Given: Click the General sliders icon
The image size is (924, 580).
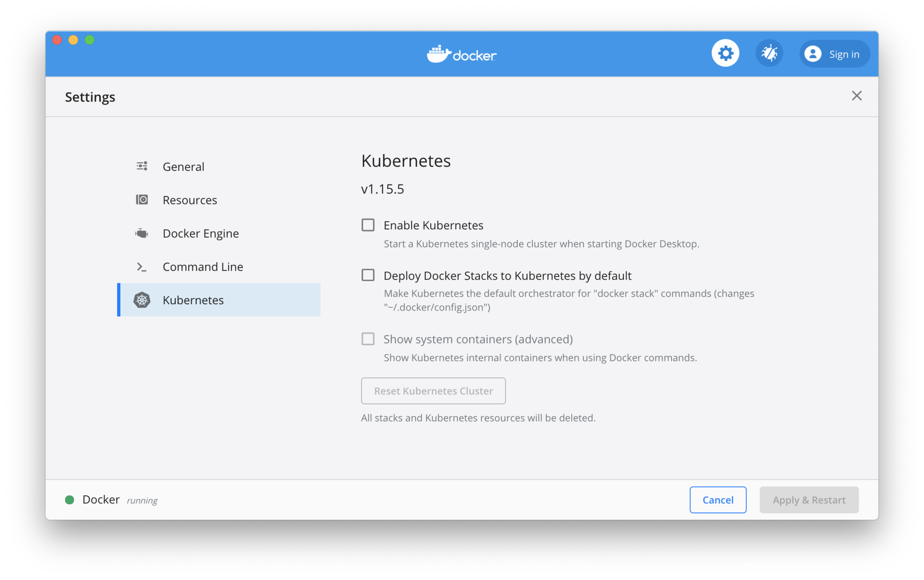Looking at the screenshot, I should tap(142, 167).
